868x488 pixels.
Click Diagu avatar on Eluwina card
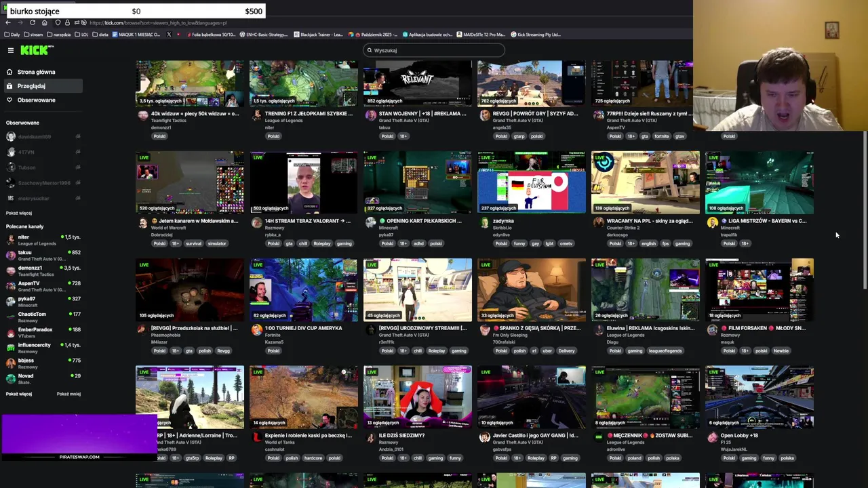click(x=598, y=329)
